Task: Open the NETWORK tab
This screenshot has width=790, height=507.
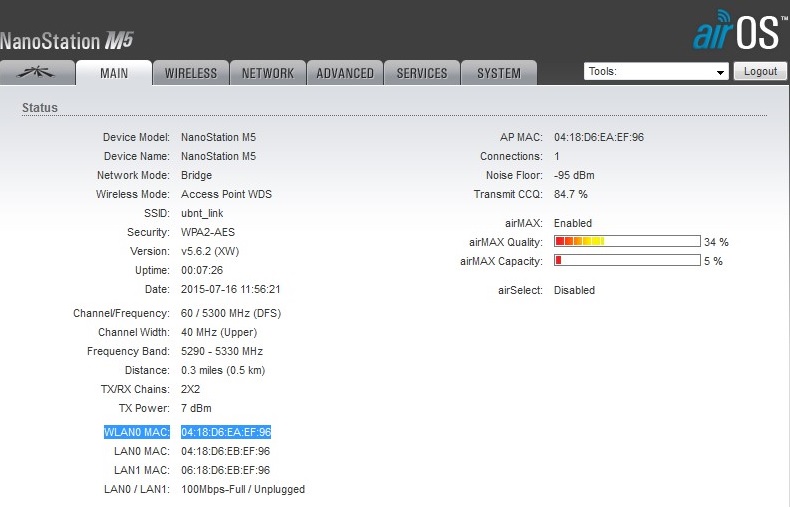Action: (x=268, y=73)
